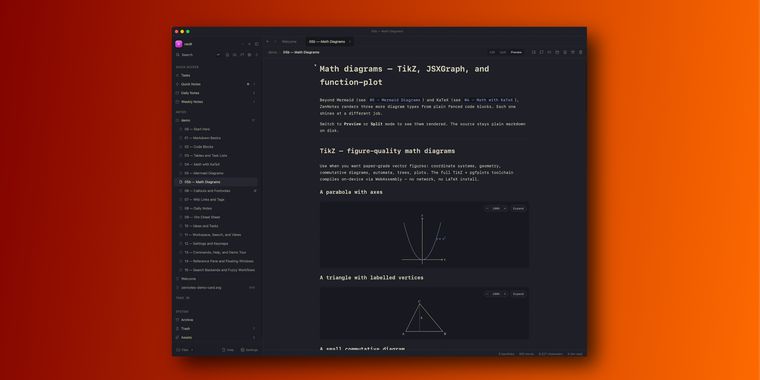Expand the parabola diagram
This screenshot has width=760, height=380.
(x=518, y=208)
